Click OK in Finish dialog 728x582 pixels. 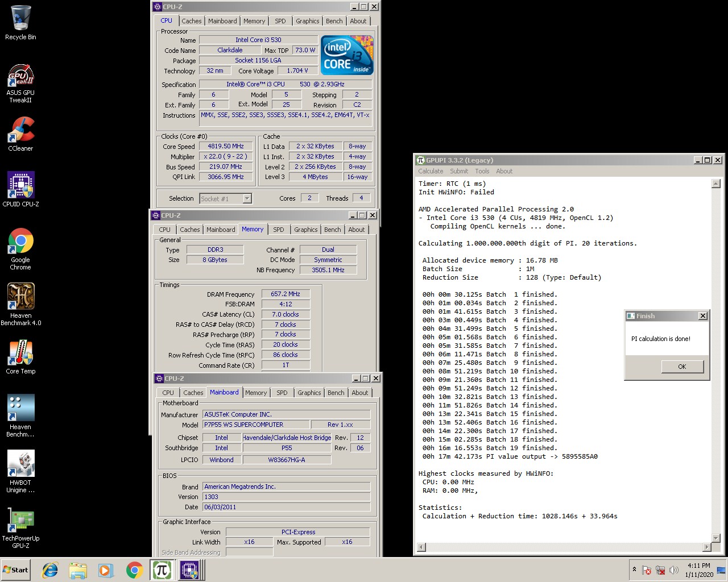(x=682, y=367)
